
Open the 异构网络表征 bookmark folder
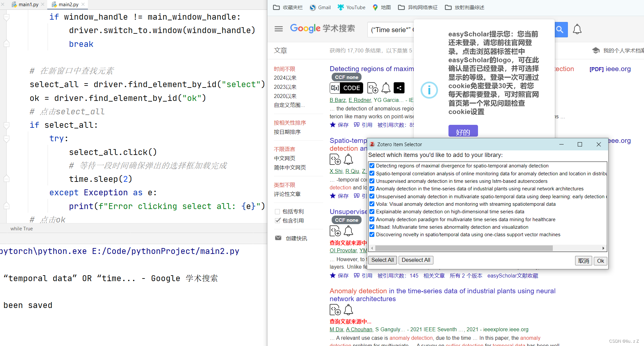(418, 7)
